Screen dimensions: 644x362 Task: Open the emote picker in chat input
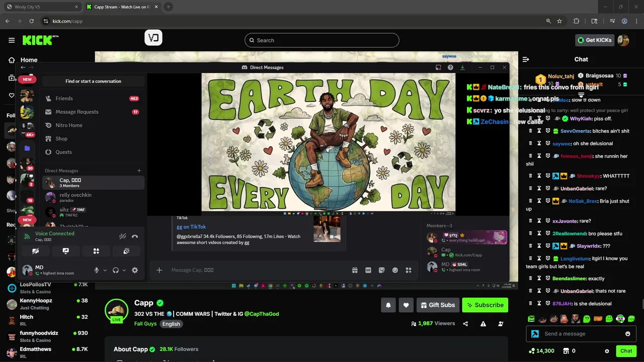point(627,334)
